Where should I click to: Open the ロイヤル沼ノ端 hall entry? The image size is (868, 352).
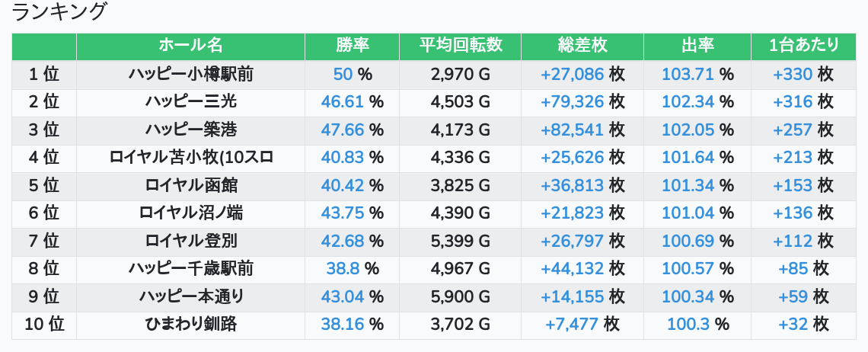[190, 213]
